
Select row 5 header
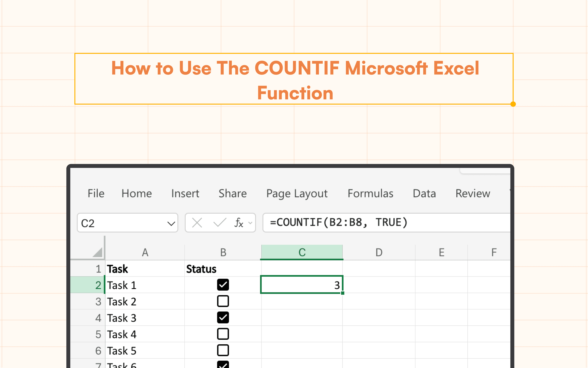[x=88, y=334]
